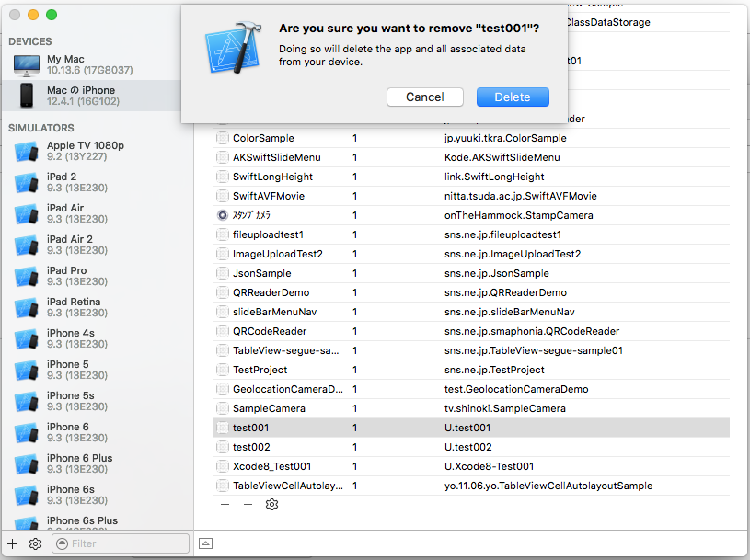750x560 pixels.
Task: Click the jp.yuuki.tkra.ColorSample identifier
Action: coord(505,138)
